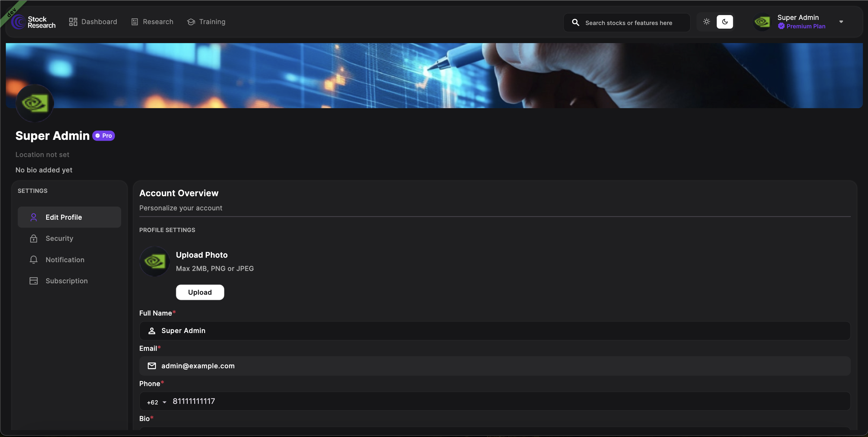
Task: Focus the stock search field
Action: 627,23
